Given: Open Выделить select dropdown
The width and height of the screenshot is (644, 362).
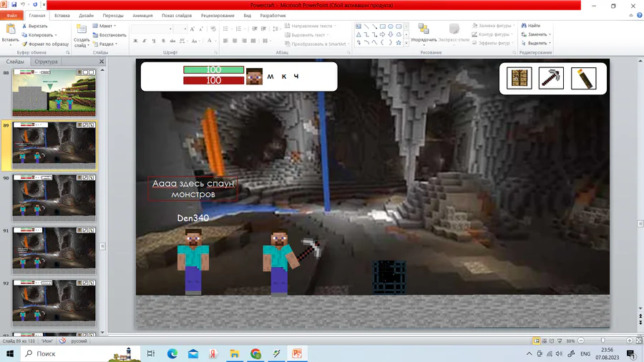Looking at the screenshot, I should 536,43.
